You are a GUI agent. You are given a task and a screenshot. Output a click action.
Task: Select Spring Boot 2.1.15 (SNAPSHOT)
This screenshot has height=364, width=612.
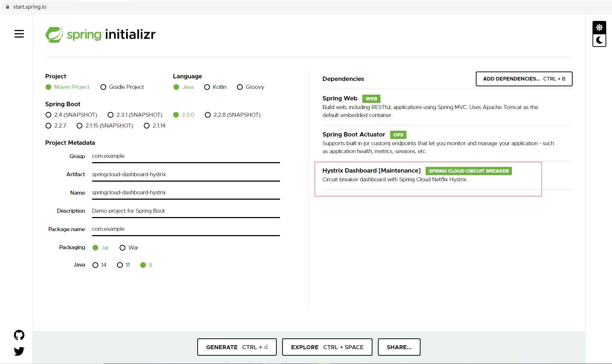click(x=105, y=126)
